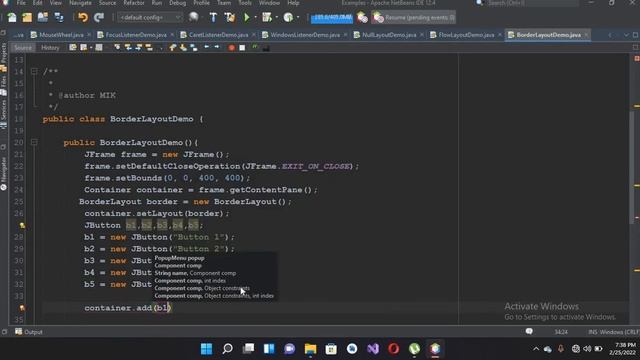640x360 pixels.
Task: Click the taskbar Search magnifier icon
Action: point(227,349)
